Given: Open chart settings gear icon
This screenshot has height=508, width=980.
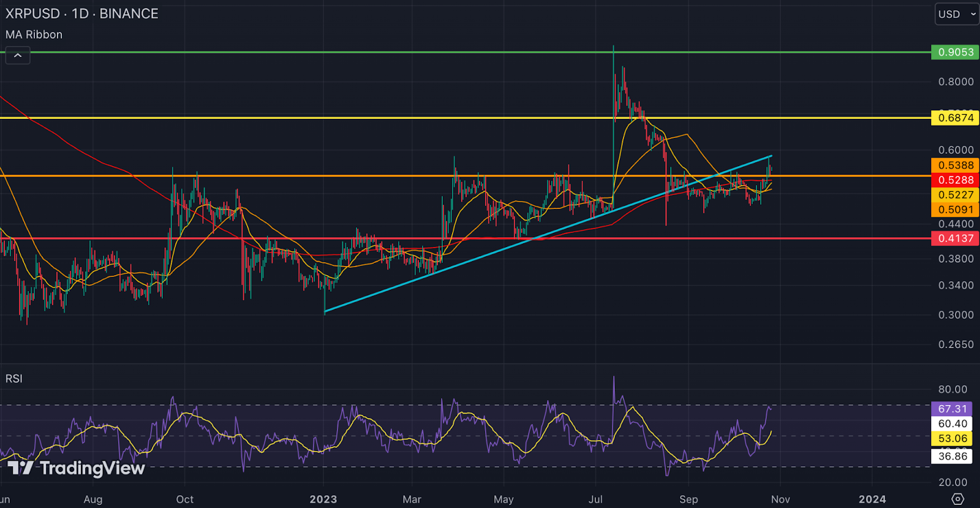Looking at the screenshot, I should click(x=958, y=499).
